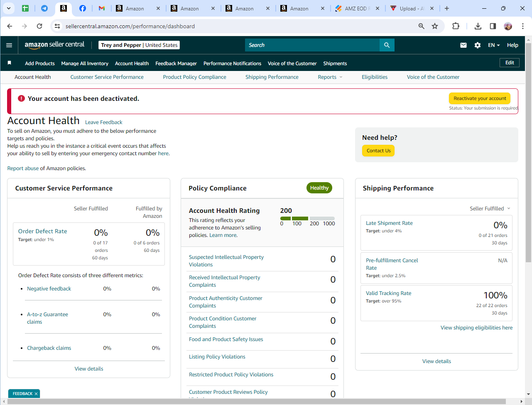The width and height of the screenshot is (532, 405).
Task: Click the green Healthy status badge
Action: (319, 188)
